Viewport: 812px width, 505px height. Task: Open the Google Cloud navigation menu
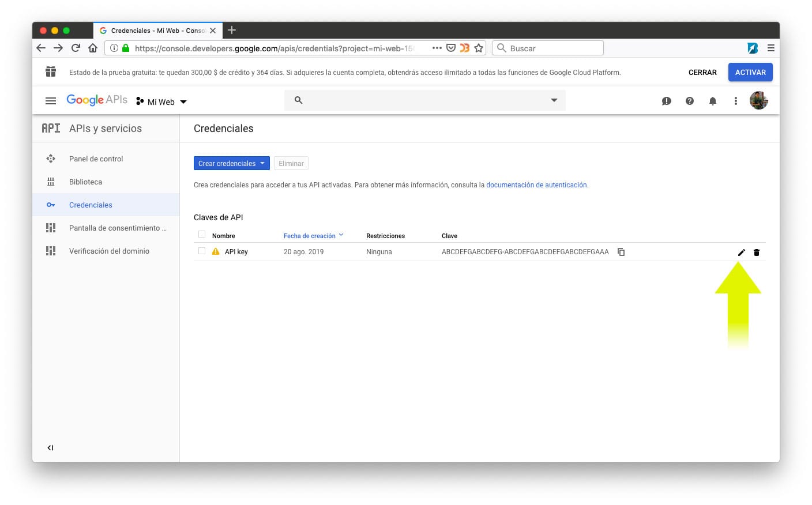point(51,101)
